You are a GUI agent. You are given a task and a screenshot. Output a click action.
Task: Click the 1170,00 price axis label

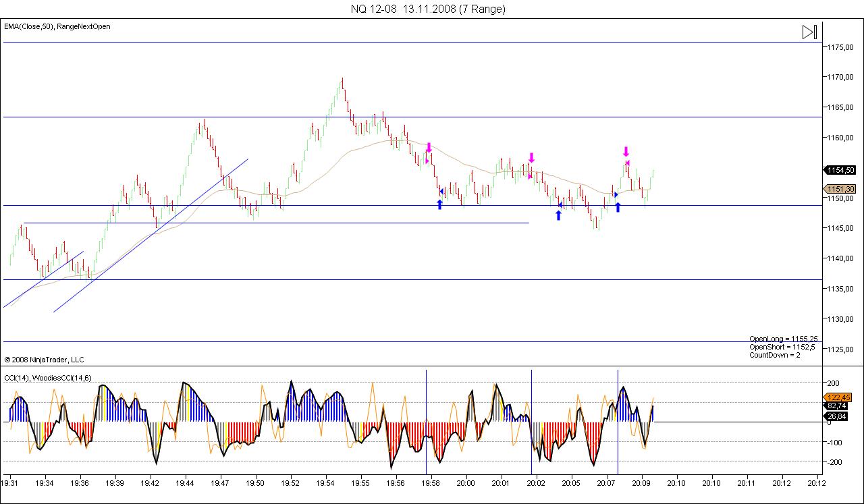[x=842, y=77]
